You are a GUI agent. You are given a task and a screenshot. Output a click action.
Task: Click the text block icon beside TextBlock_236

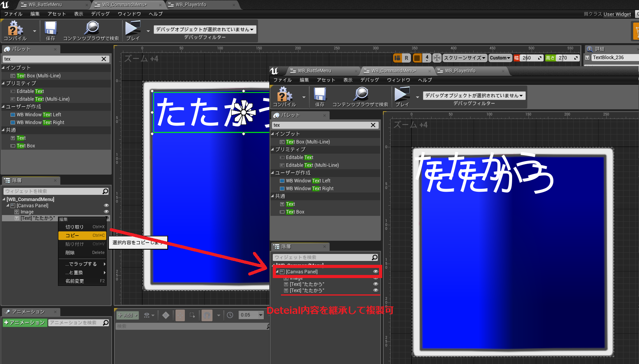(587, 58)
